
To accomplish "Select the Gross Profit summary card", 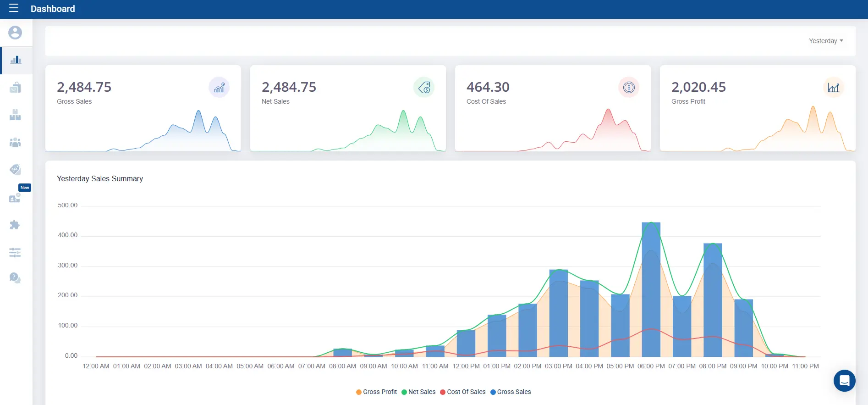I will [758, 108].
